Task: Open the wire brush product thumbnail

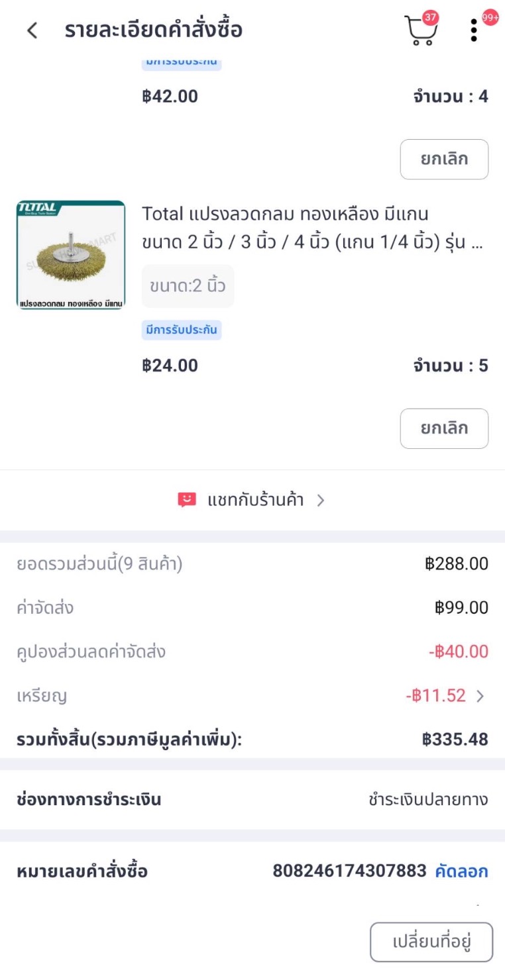Action: click(x=71, y=255)
